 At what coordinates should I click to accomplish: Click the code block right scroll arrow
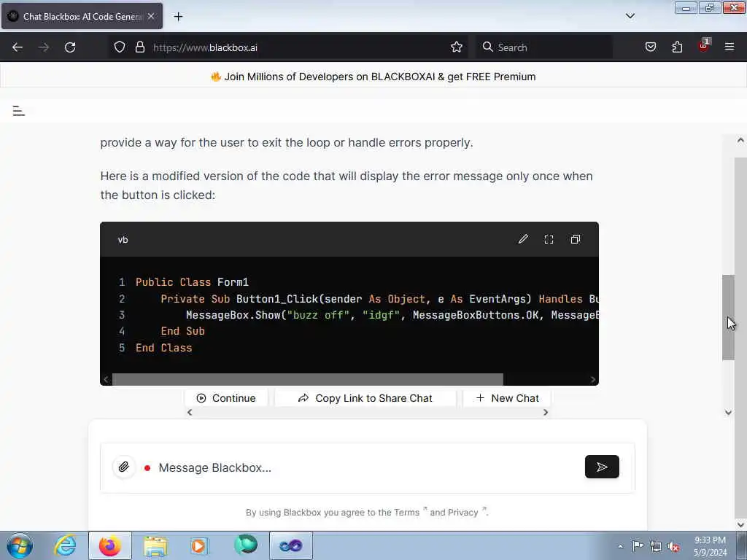592,379
